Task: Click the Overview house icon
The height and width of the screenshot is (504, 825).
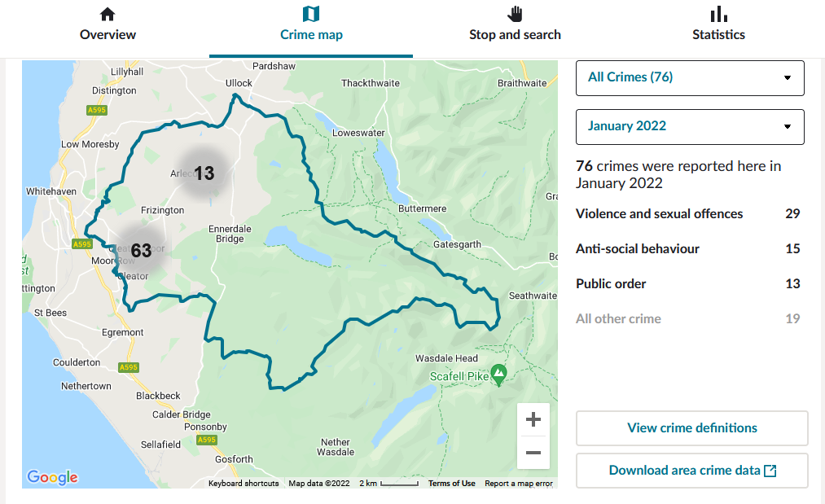Action: 108,14
